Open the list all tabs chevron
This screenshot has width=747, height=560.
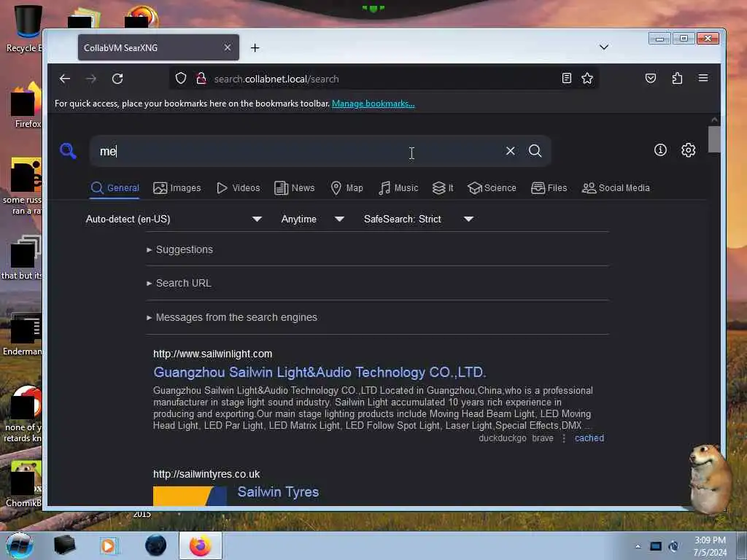603,47
